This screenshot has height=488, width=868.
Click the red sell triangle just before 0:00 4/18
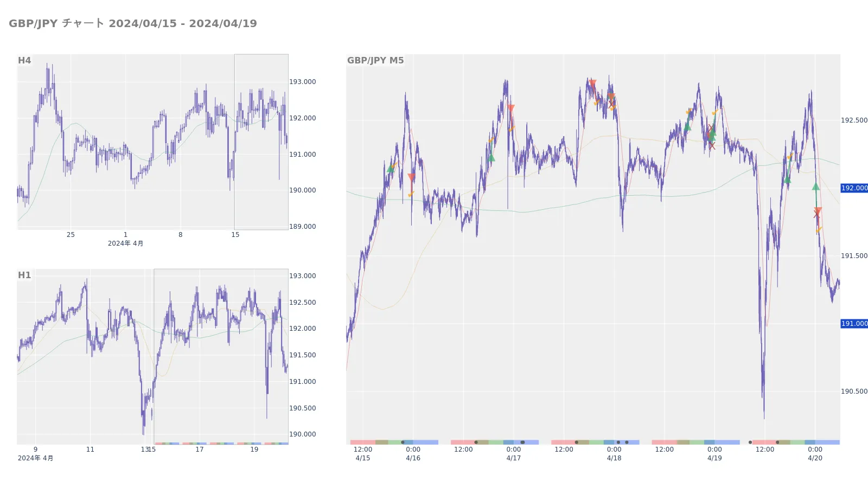[x=611, y=97]
